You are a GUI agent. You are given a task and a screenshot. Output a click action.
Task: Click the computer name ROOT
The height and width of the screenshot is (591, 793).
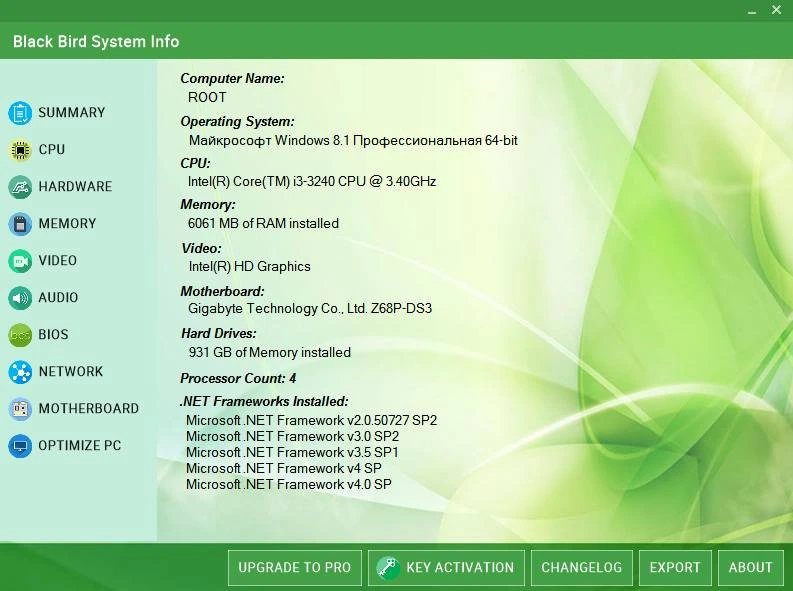[207, 98]
